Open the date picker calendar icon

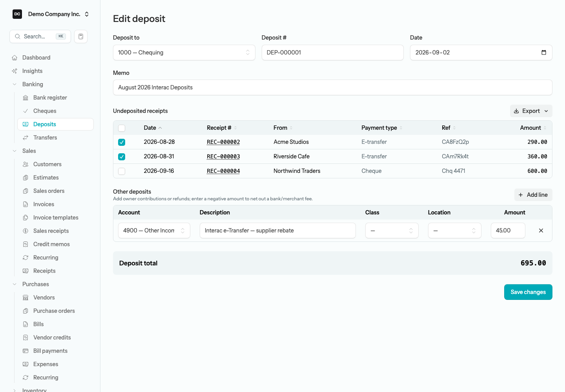544,53
